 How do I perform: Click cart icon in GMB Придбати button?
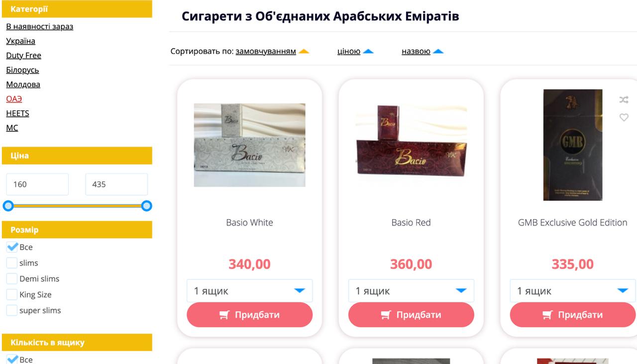547,315
